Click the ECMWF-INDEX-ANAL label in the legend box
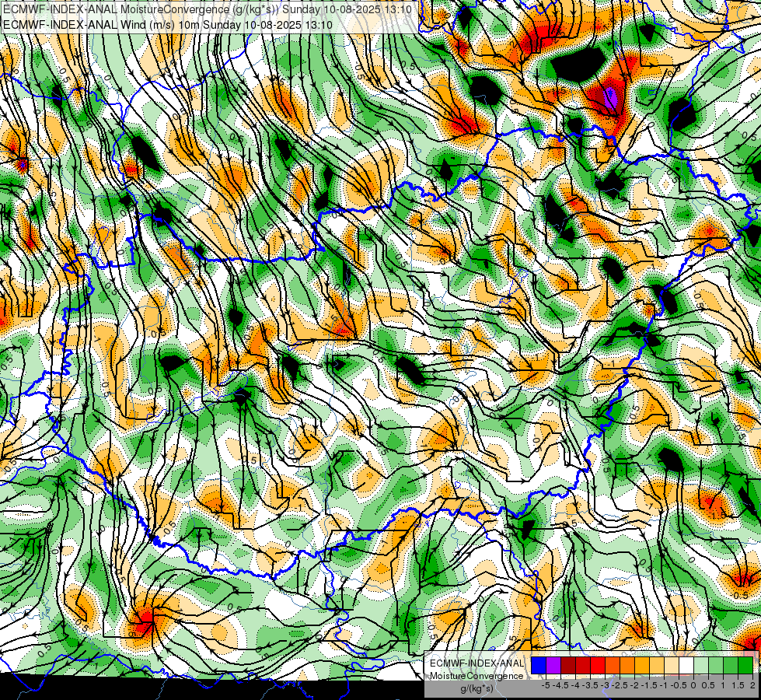Viewport: 761px width, 700px height. click(x=476, y=663)
